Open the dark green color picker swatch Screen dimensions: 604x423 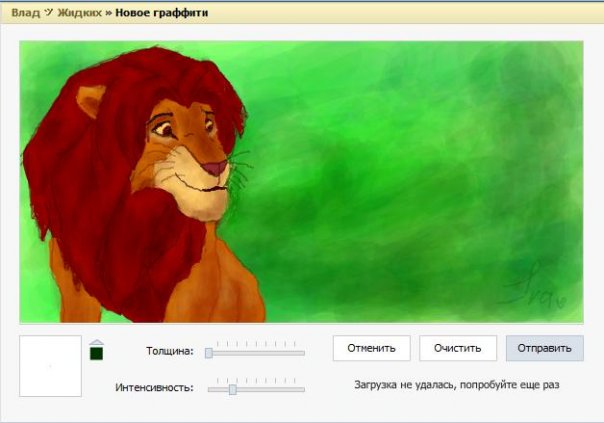click(x=97, y=354)
